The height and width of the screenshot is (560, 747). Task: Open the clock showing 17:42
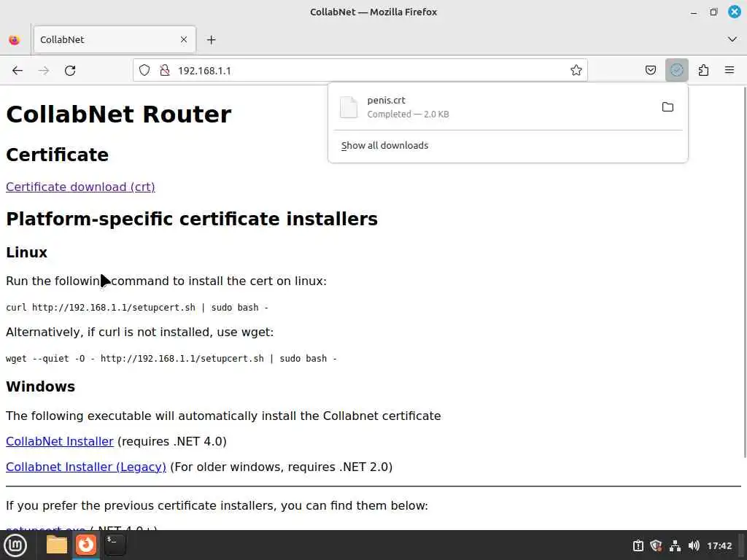(x=719, y=545)
